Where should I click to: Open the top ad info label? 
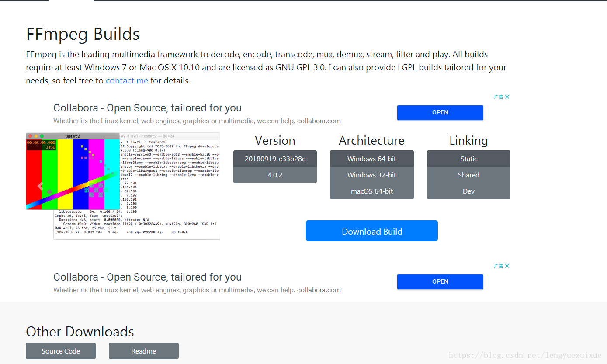[x=499, y=97]
